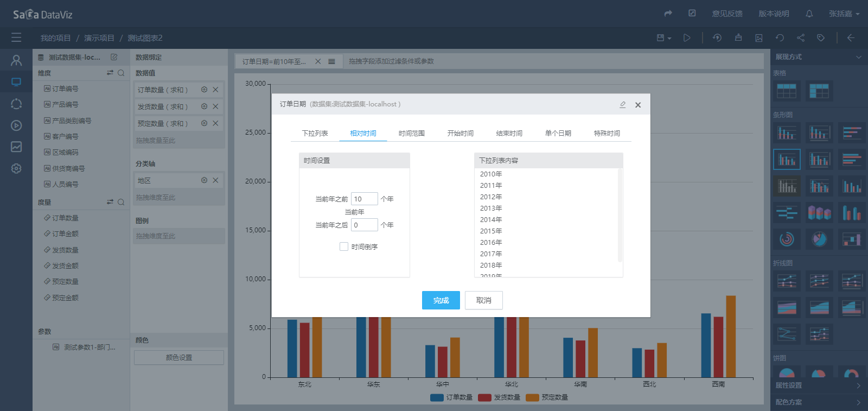This screenshot has width=868, height=411.
Task: Open filter chip menu icon
Action: pyautogui.click(x=331, y=61)
